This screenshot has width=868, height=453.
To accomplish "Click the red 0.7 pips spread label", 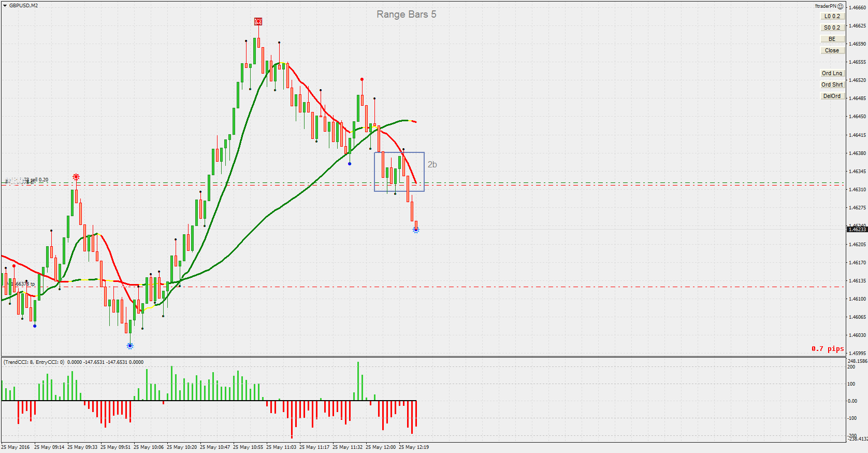I will (x=828, y=349).
